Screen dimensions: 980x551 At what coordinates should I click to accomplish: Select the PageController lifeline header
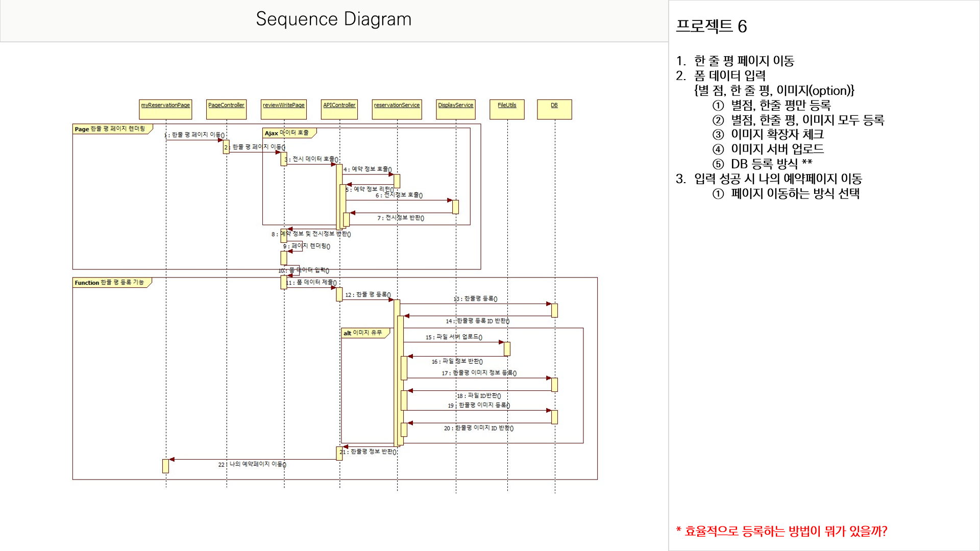[226, 109]
